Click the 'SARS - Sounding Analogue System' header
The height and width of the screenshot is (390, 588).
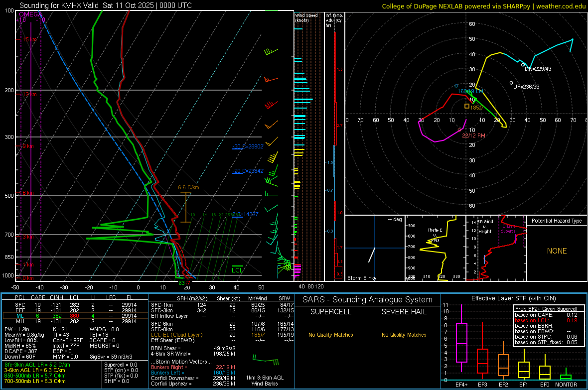coord(368,300)
